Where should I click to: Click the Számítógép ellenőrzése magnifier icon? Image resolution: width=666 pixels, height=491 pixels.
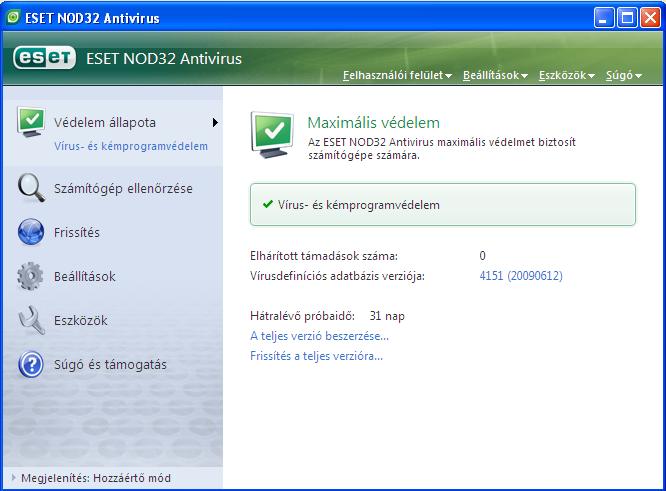pos(31,189)
